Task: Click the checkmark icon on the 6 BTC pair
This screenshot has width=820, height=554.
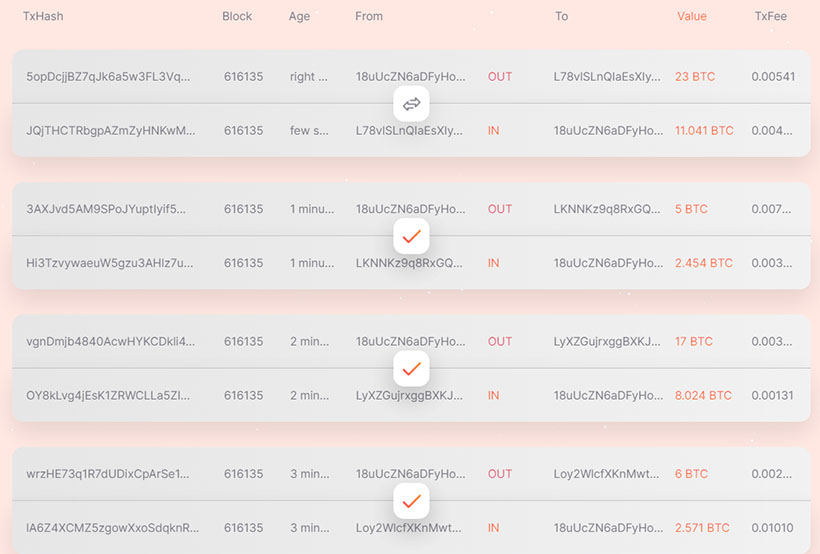Action: (x=410, y=501)
